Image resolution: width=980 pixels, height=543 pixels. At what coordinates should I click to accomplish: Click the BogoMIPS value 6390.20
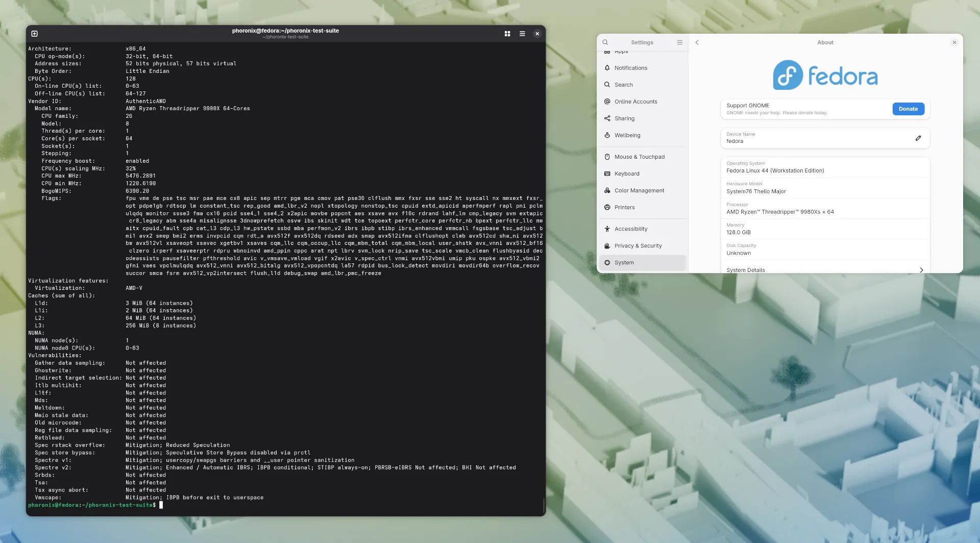tap(137, 191)
